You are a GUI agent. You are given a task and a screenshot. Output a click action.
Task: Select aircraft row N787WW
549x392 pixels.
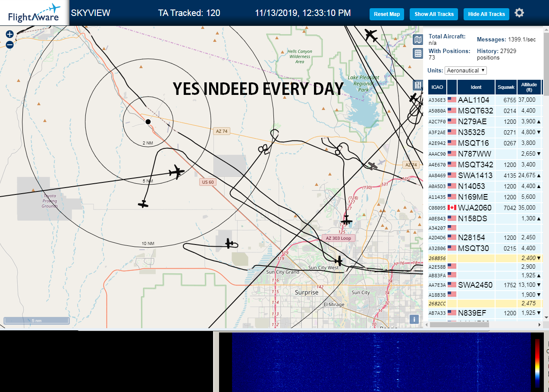pyautogui.click(x=485, y=154)
